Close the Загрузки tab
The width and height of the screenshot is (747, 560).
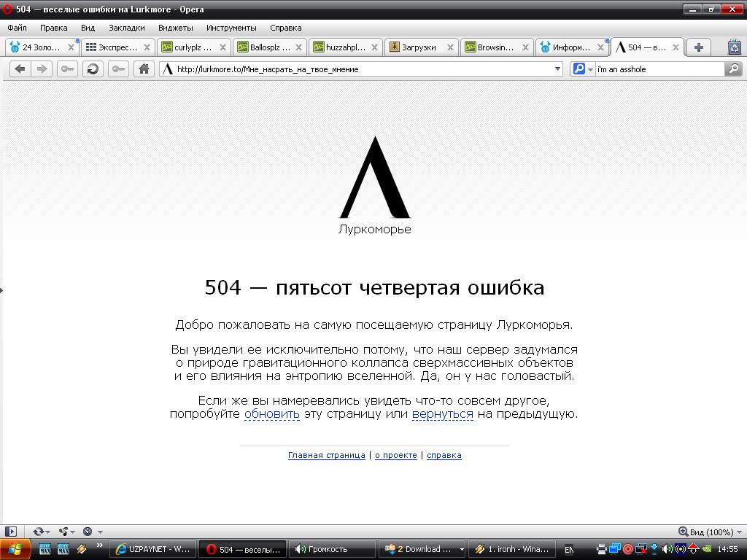tap(450, 47)
